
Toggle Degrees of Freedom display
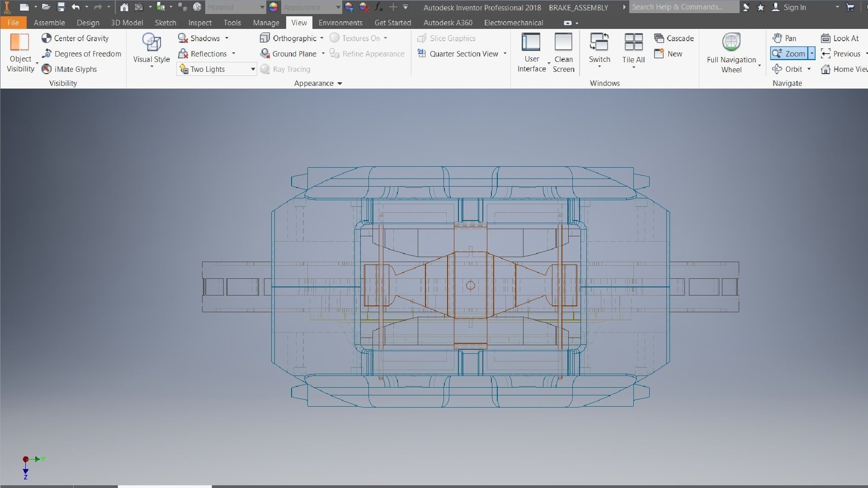(x=82, y=54)
